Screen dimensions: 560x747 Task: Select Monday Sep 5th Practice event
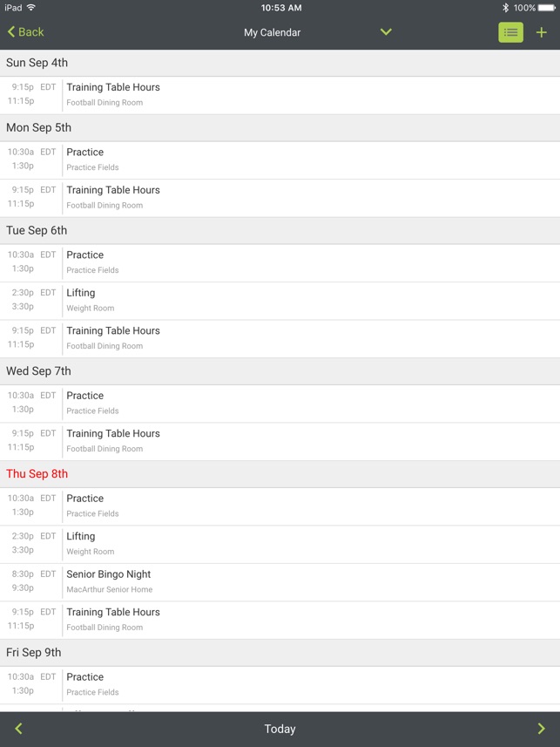pyautogui.click(x=280, y=160)
